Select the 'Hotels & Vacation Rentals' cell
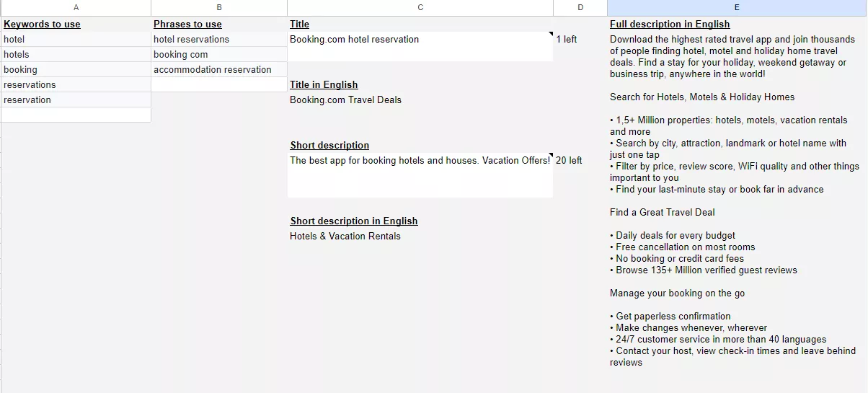 tap(345, 237)
